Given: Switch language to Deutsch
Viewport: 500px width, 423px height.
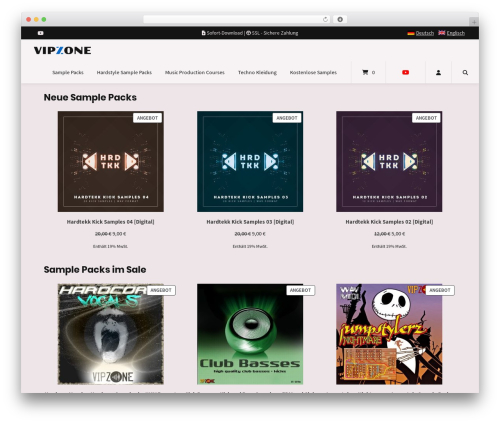Looking at the screenshot, I should click(425, 33).
